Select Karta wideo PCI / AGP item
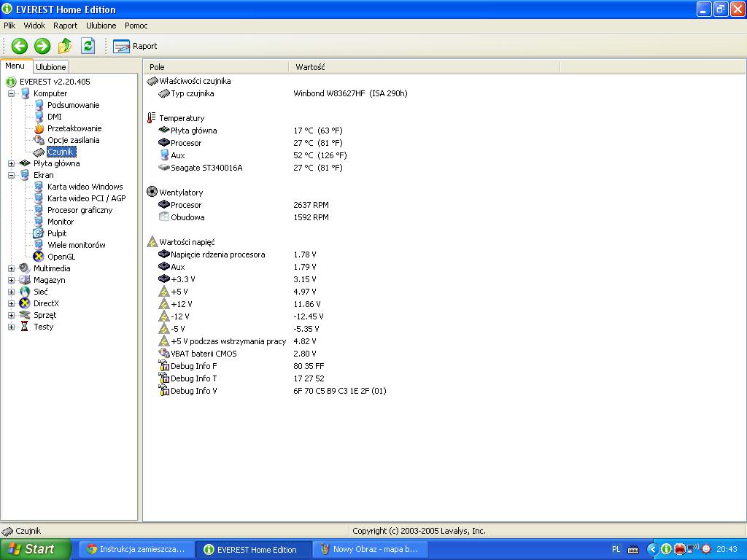The height and width of the screenshot is (560, 747). (x=87, y=198)
